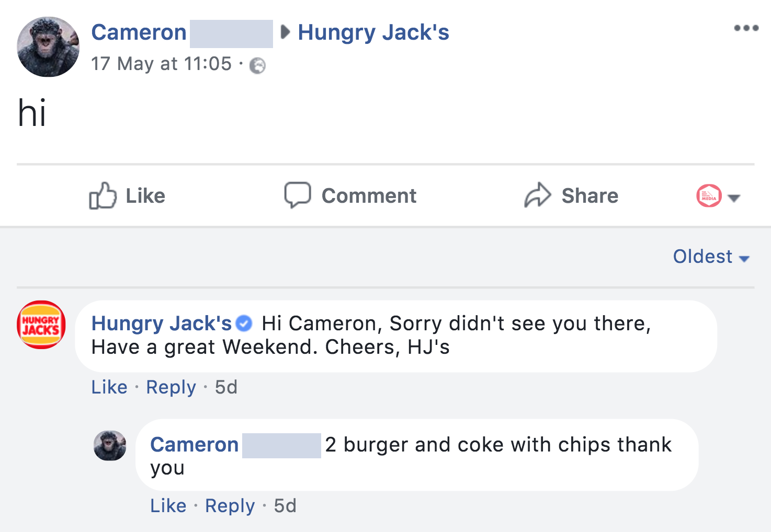The width and height of the screenshot is (771, 532).
Task: Reply to Cameron's burger and coke comment
Action: coord(230,506)
